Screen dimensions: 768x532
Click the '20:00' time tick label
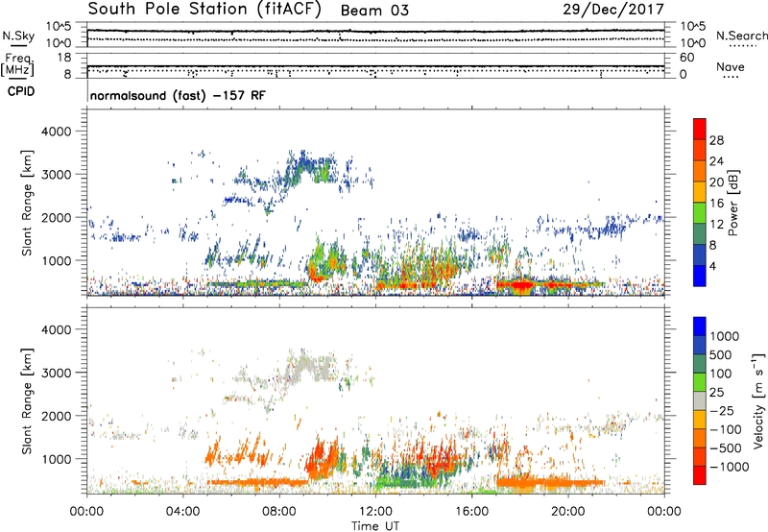[567, 512]
